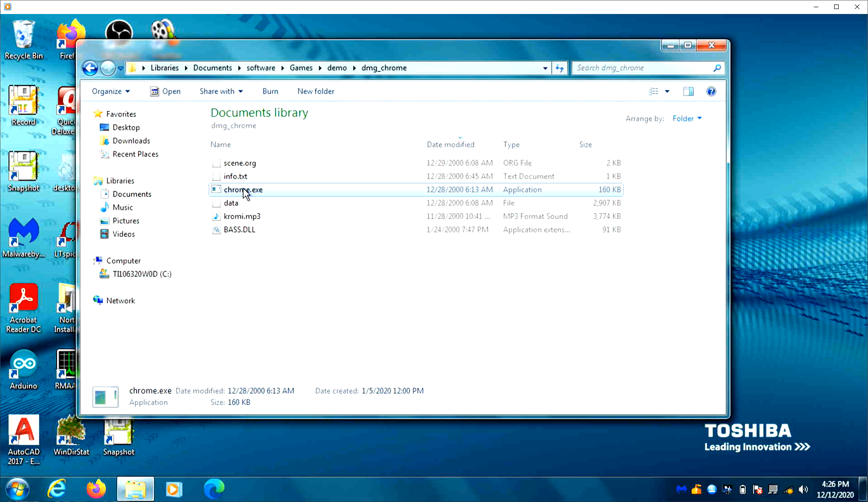Image resolution: width=868 pixels, height=502 pixels.
Task: Open Firefox from the taskbar
Action: 96,488
